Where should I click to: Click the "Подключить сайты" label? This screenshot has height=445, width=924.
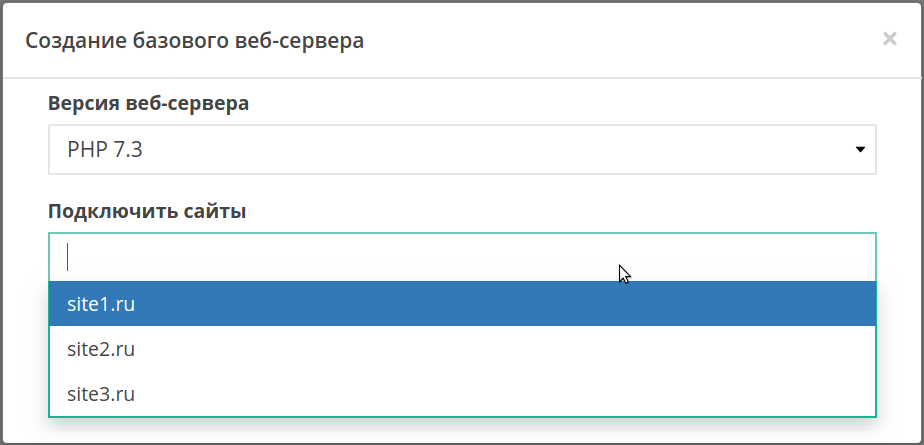(x=146, y=211)
